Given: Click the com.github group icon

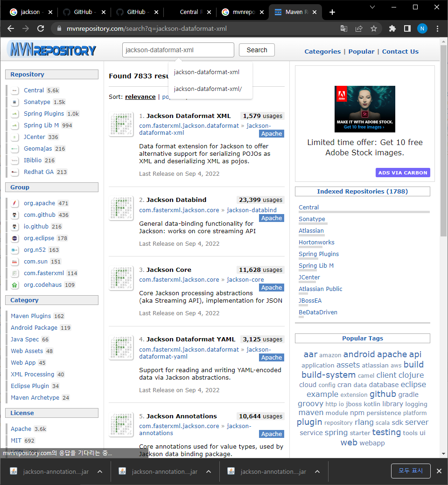Looking at the screenshot, I should click(x=14, y=215).
